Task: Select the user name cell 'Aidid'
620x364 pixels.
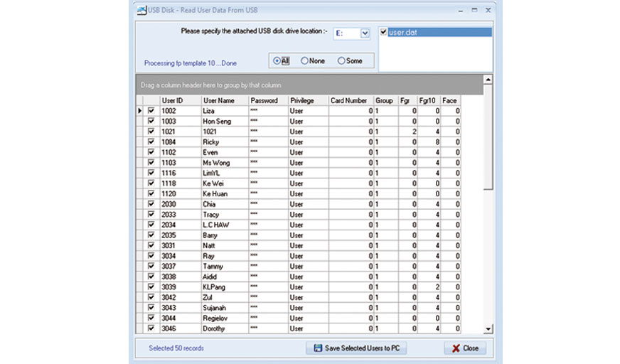Action: pos(225,277)
